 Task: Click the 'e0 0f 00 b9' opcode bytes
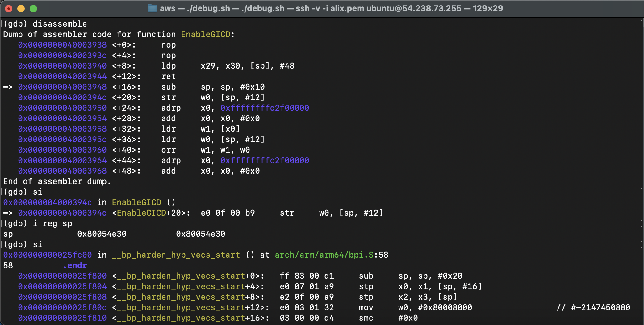click(228, 213)
